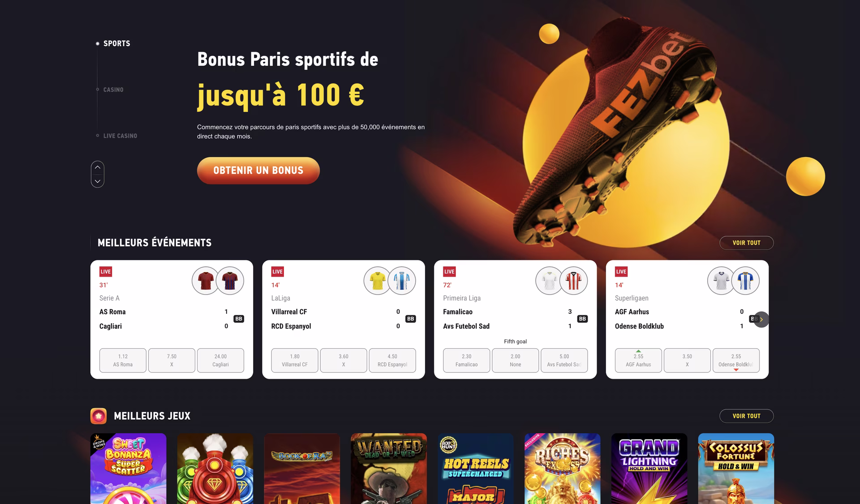
Task: Select 1.12 AS Roma odds
Action: point(123,360)
